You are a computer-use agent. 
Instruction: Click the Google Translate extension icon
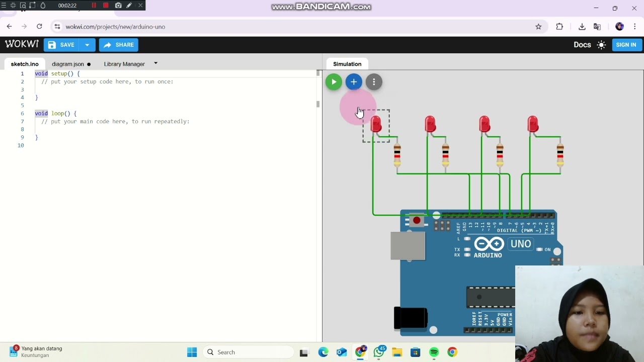(x=597, y=27)
